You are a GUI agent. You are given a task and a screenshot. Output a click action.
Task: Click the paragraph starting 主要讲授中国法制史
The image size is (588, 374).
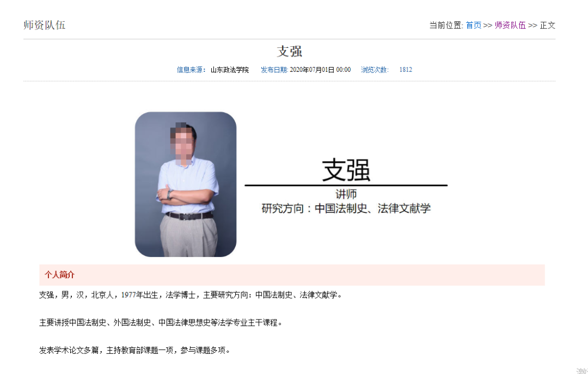coord(161,323)
